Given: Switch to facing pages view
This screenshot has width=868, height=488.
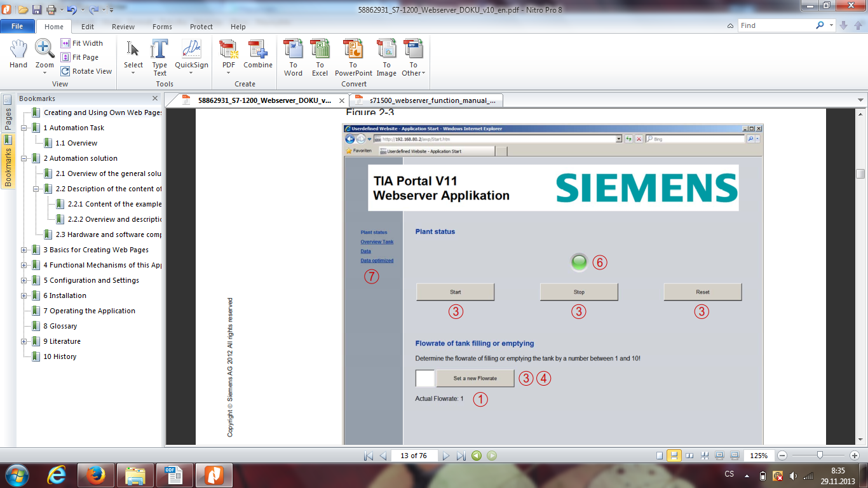Looking at the screenshot, I should click(x=689, y=456).
